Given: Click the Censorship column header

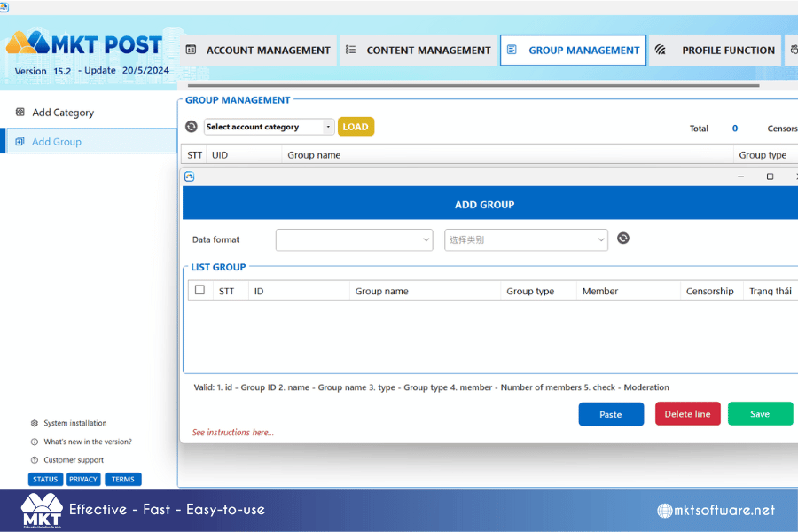Looking at the screenshot, I should (x=710, y=291).
